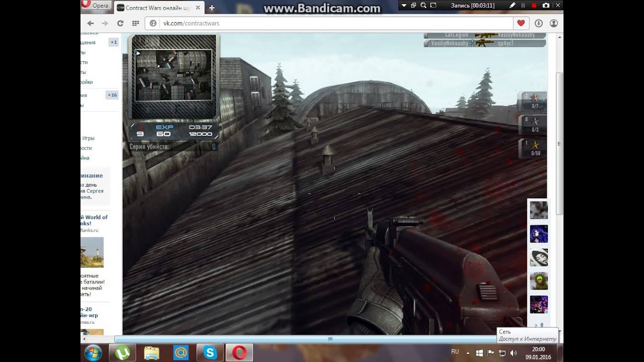Open the black-and-white face friend avatar
The width and height of the screenshot is (644, 362).
tap(539, 257)
